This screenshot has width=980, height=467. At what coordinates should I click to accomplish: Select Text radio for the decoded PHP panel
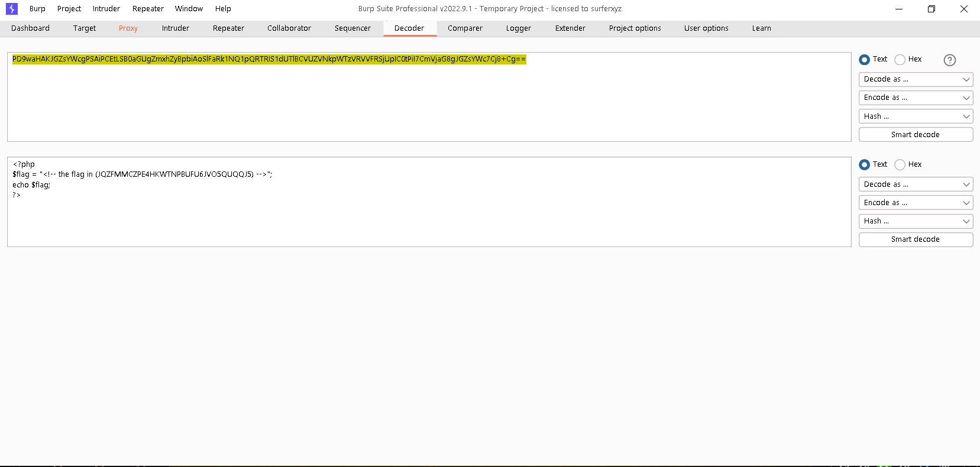tap(864, 165)
